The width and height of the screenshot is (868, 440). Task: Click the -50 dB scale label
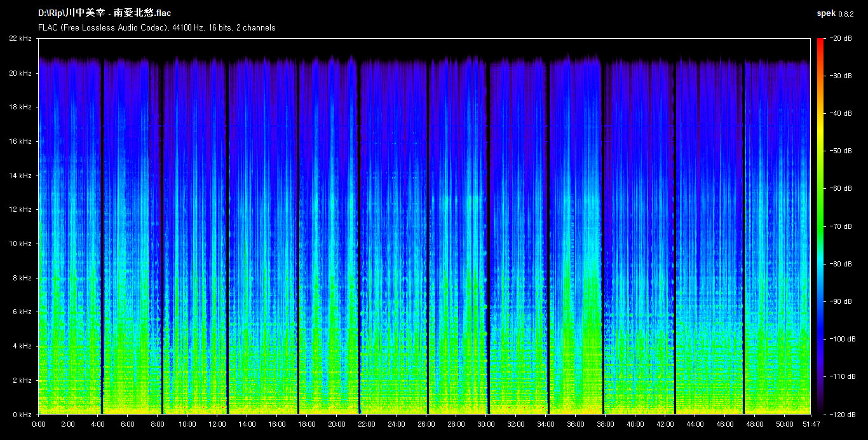[x=841, y=151]
